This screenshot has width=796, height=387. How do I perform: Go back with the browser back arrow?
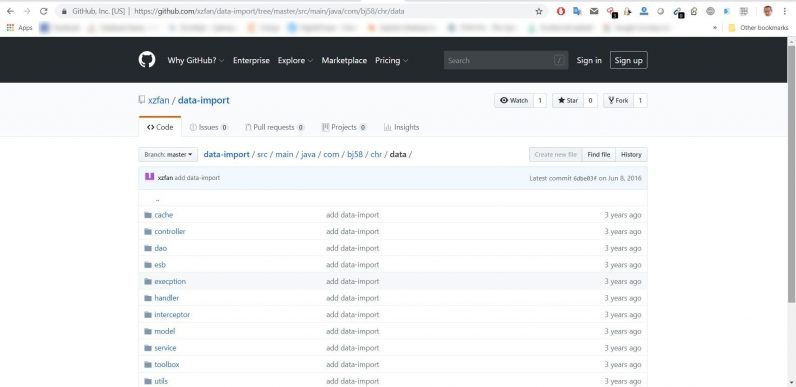coord(10,11)
